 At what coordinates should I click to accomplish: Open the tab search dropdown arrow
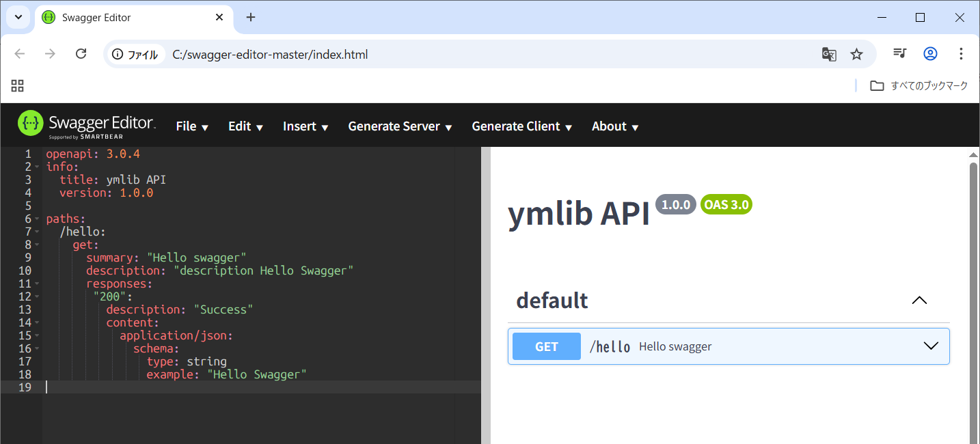pos(18,17)
